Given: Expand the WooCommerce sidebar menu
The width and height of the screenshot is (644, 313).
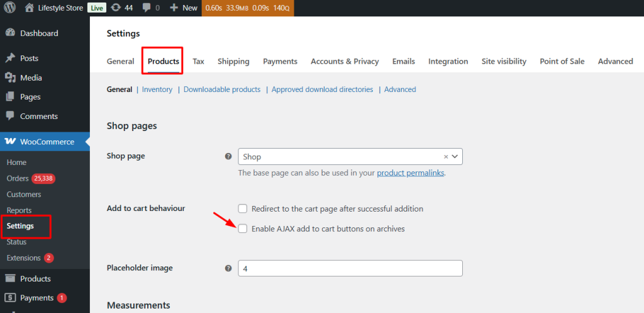Looking at the screenshot, I should [x=46, y=142].
